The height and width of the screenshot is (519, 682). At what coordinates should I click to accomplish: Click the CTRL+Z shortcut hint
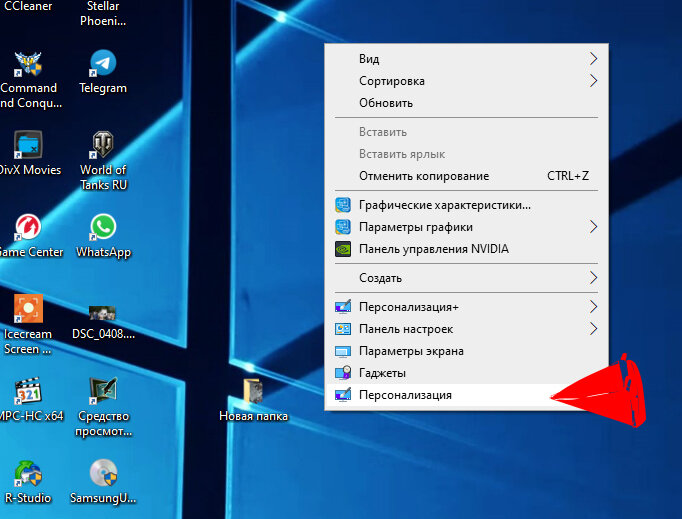point(568,176)
